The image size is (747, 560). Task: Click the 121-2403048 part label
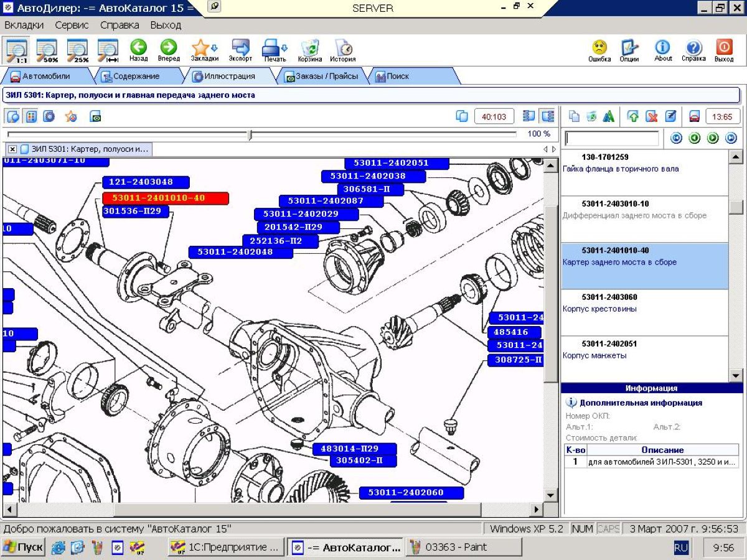pos(146,182)
